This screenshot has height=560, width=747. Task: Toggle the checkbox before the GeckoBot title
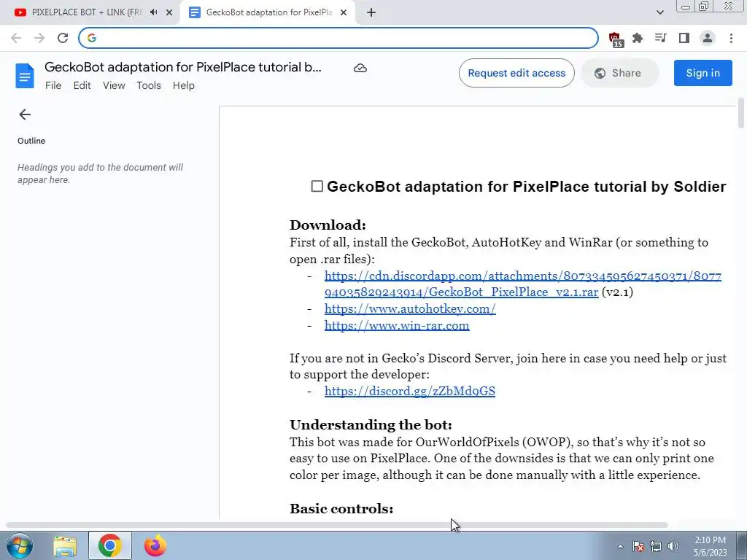317,186
